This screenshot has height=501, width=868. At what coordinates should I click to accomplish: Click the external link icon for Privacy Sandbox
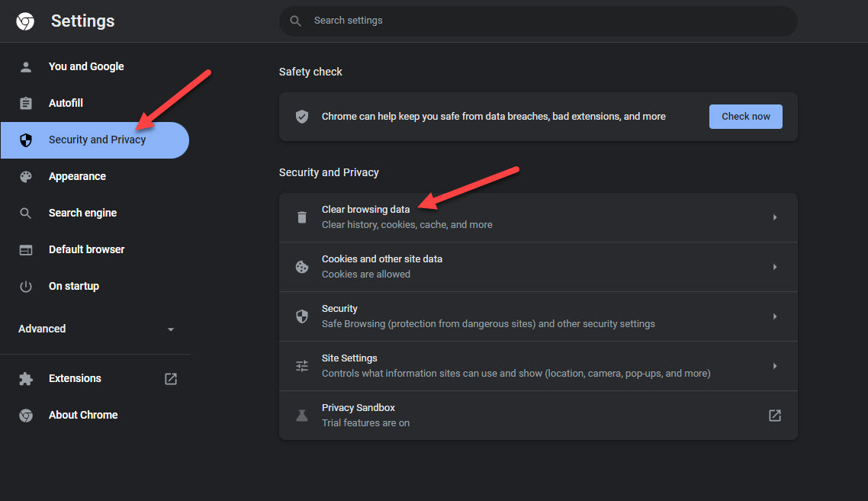(x=774, y=416)
